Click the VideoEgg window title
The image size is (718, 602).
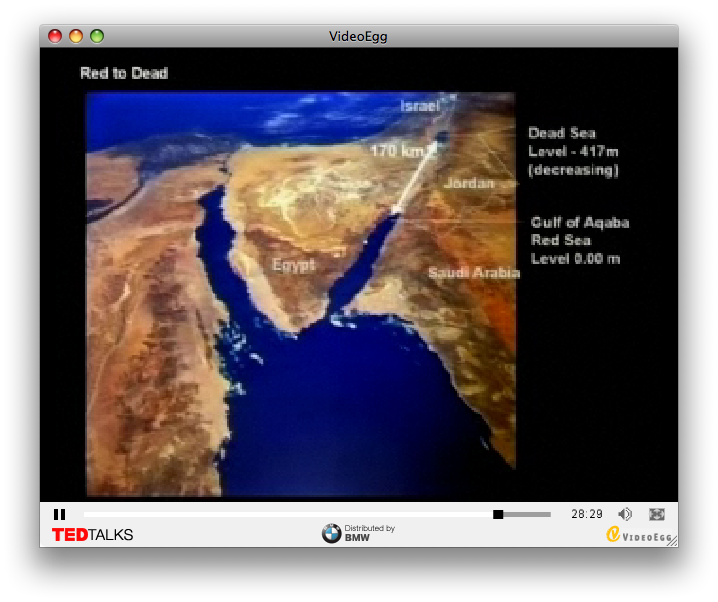click(x=358, y=37)
